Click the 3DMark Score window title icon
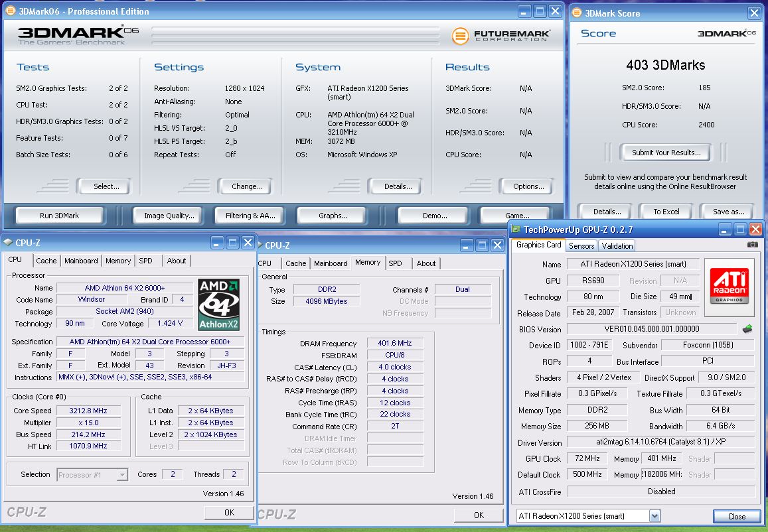This screenshot has width=768, height=532. [577, 13]
